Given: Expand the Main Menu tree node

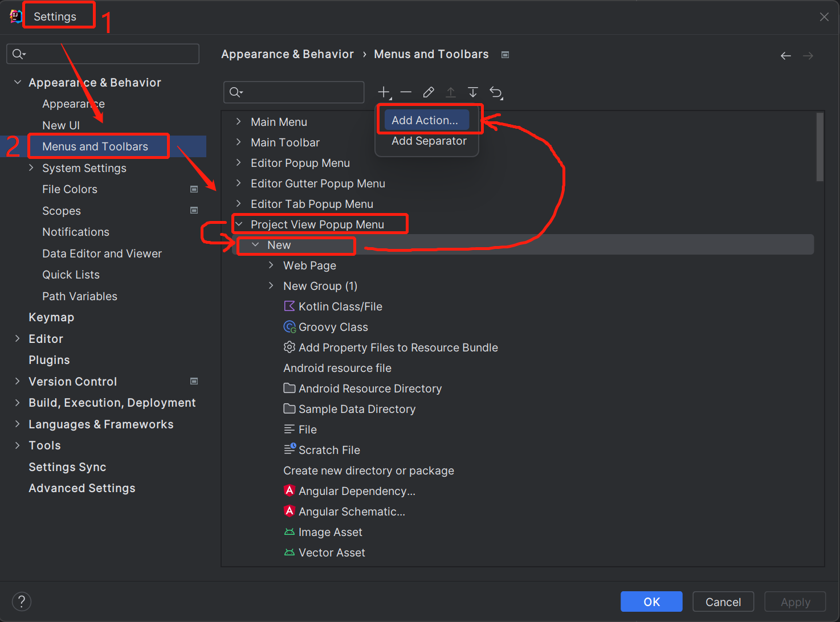Looking at the screenshot, I should coord(239,121).
